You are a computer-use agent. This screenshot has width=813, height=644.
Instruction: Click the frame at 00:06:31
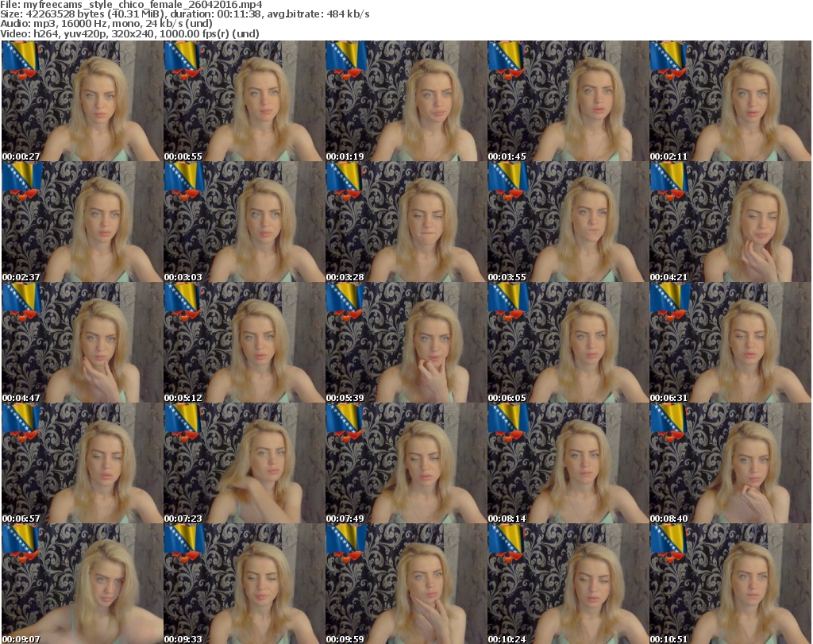730,343
